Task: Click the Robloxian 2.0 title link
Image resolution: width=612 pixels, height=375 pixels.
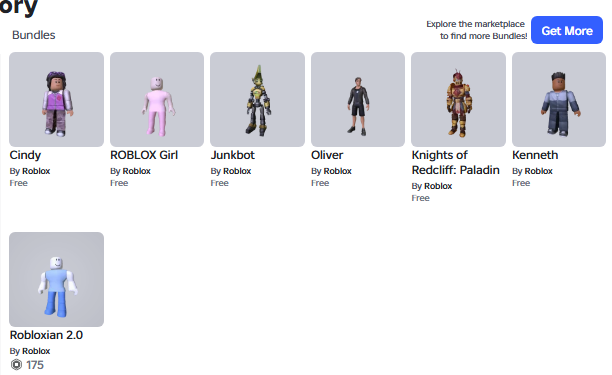Action: (x=46, y=335)
